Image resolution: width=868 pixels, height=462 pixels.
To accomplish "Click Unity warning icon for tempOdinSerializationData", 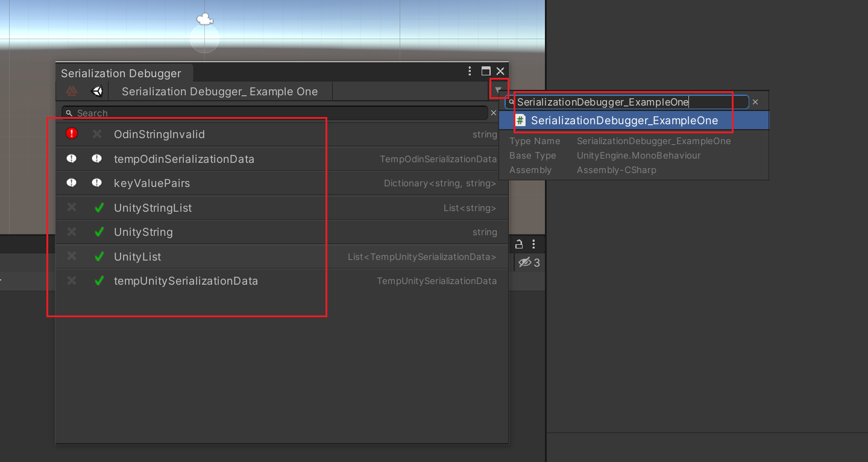I will (97, 159).
